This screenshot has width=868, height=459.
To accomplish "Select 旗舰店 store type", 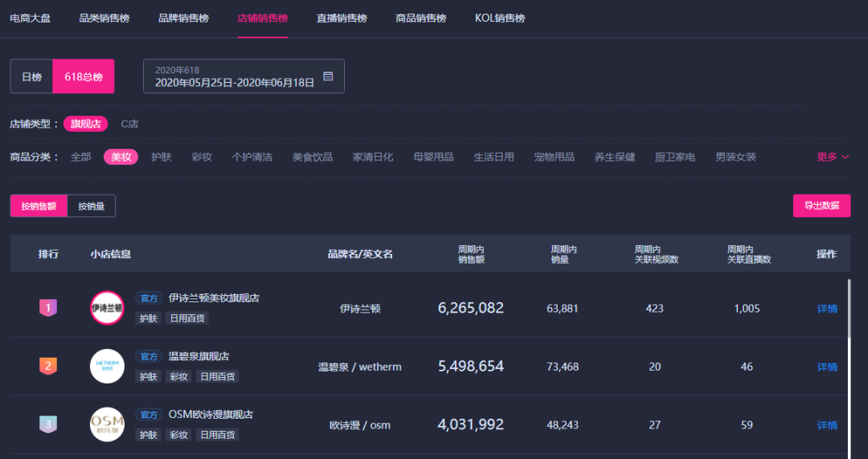I will 86,124.
